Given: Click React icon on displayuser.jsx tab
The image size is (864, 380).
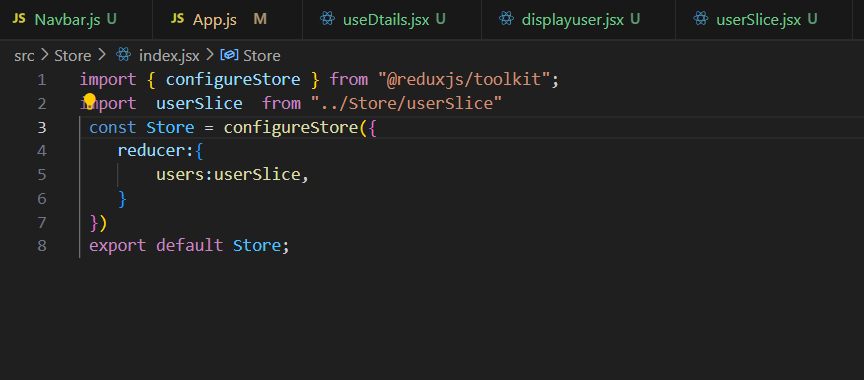Looking at the screenshot, I should point(506,19).
